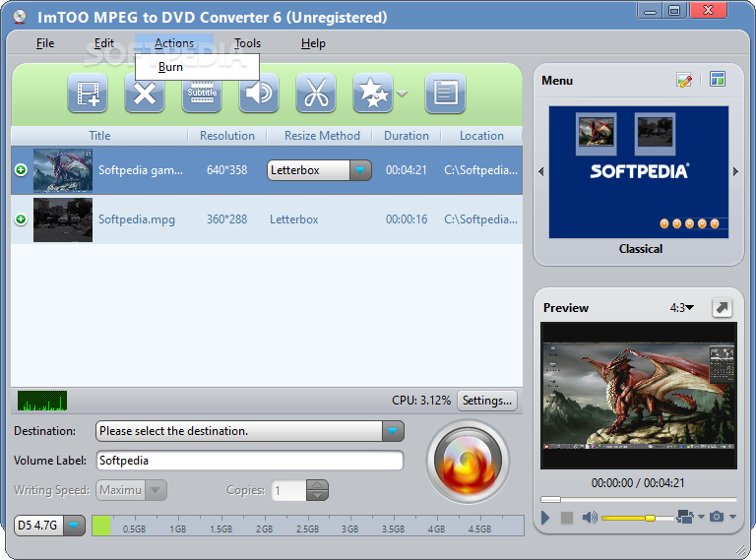The image size is (756, 560).
Task: Click the preview video frame
Action: click(x=639, y=396)
